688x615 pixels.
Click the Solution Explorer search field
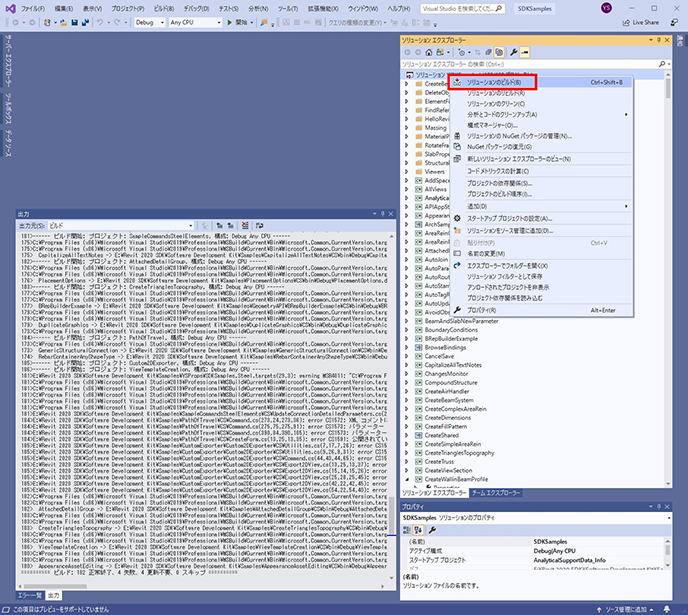(529, 64)
